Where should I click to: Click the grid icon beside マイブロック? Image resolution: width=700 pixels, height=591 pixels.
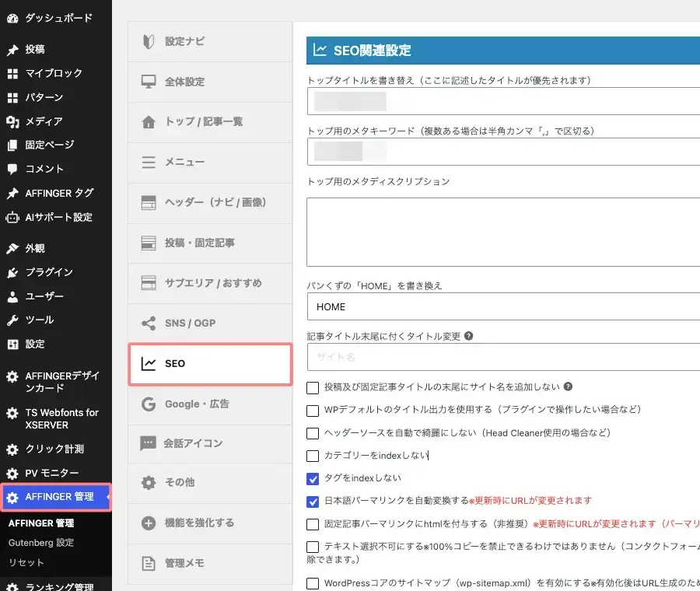coord(12,74)
